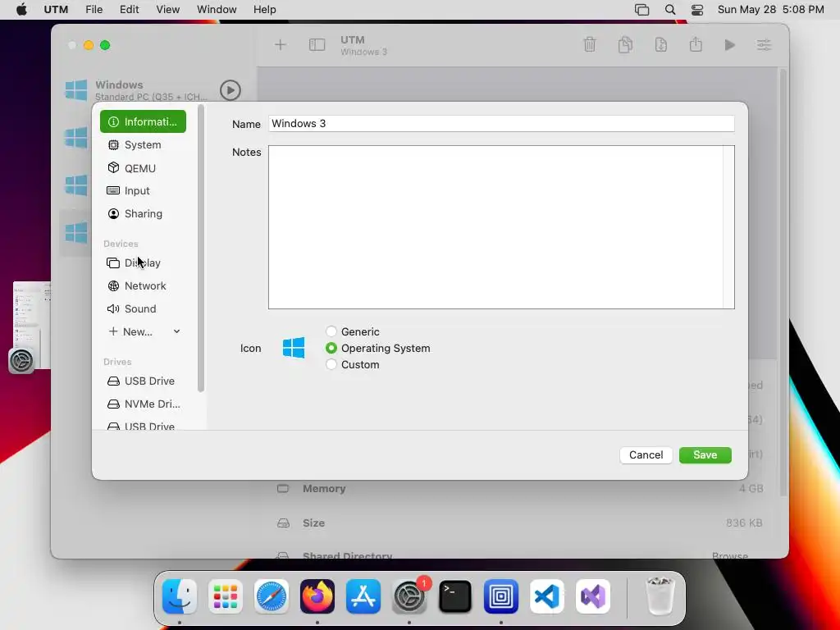Screen dimensions: 840x630
Task: Click the screen mirroring menu bar icon
Action: coord(641,10)
